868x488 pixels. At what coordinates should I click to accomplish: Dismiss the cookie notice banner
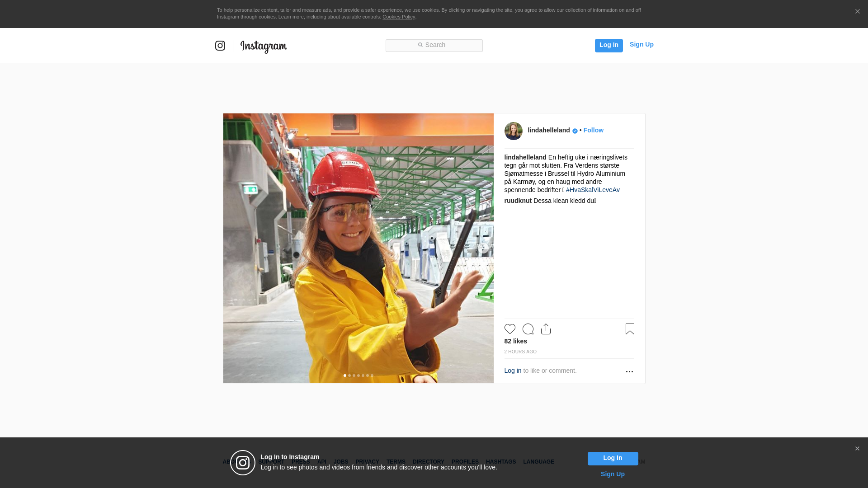click(x=857, y=12)
